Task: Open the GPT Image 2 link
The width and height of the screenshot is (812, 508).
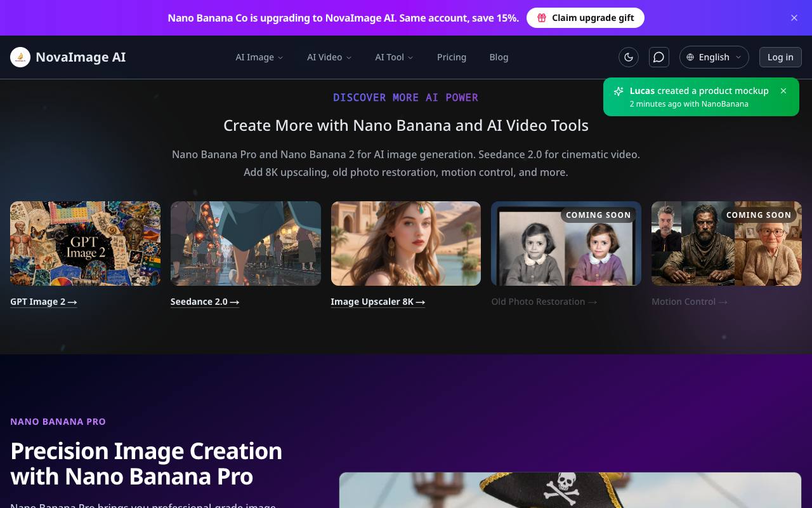Action: pyautogui.click(x=44, y=302)
